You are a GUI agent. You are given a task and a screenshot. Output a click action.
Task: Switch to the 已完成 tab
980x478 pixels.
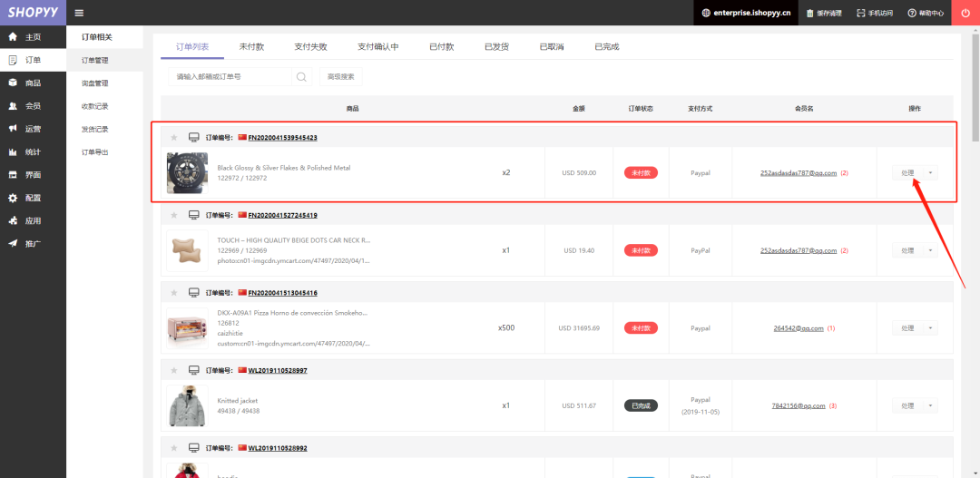point(607,47)
